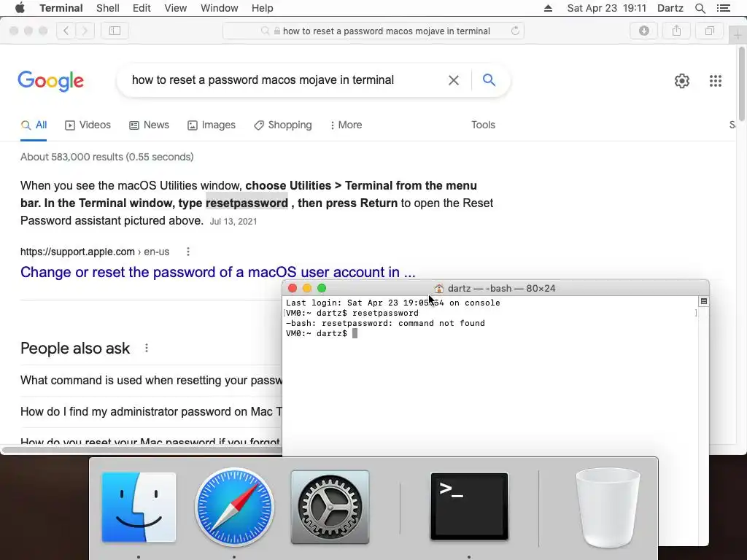Switch to the News tab
747x560 pixels.
point(149,125)
